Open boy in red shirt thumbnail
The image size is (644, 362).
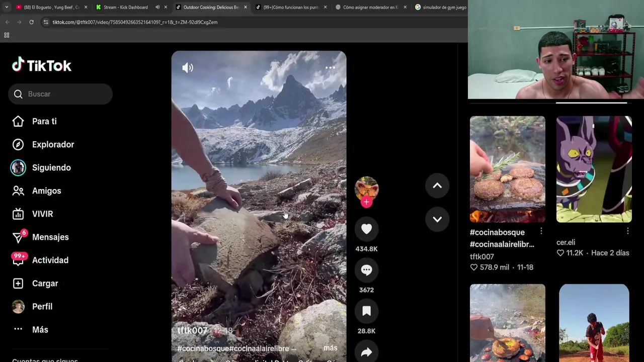click(594, 323)
